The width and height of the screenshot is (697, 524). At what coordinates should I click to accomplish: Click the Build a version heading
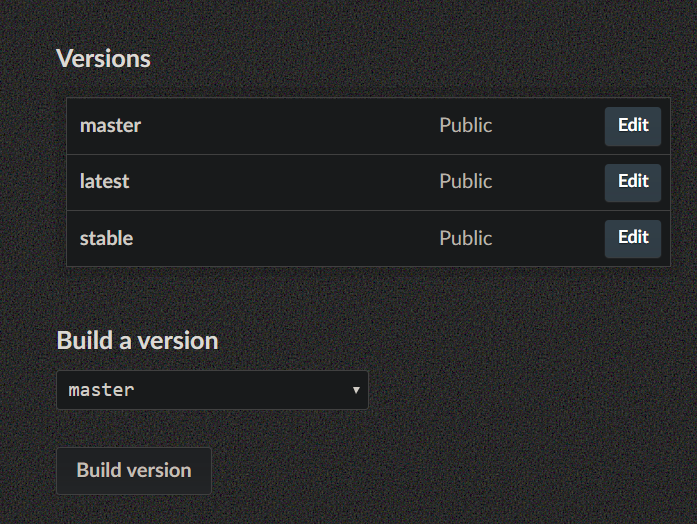click(137, 340)
